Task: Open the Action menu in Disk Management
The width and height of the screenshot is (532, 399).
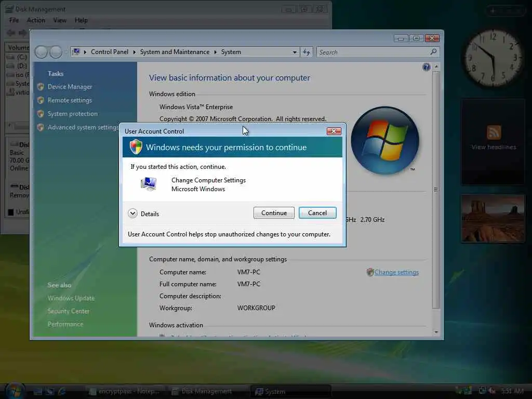Action: tap(36, 20)
